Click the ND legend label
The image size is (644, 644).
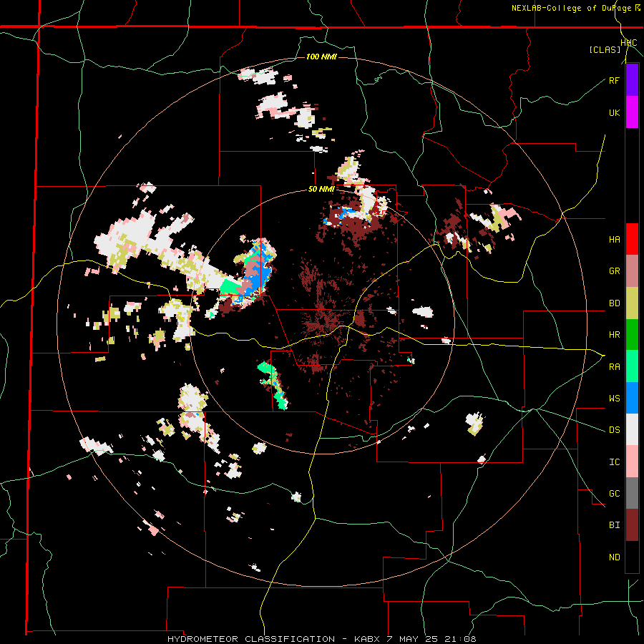(614, 557)
